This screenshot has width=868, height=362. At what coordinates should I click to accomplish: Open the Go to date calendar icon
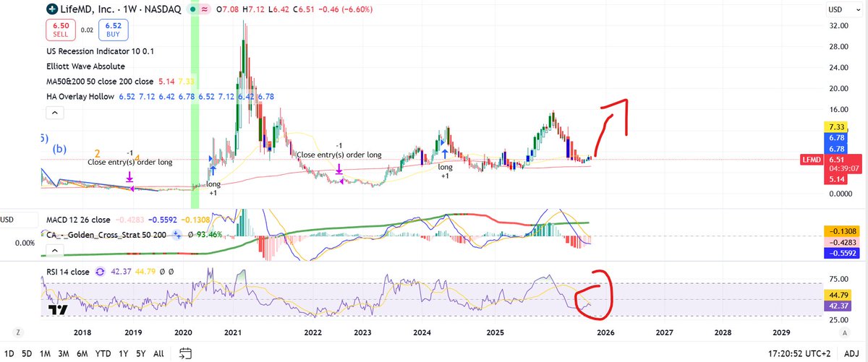(x=186, y=353)
